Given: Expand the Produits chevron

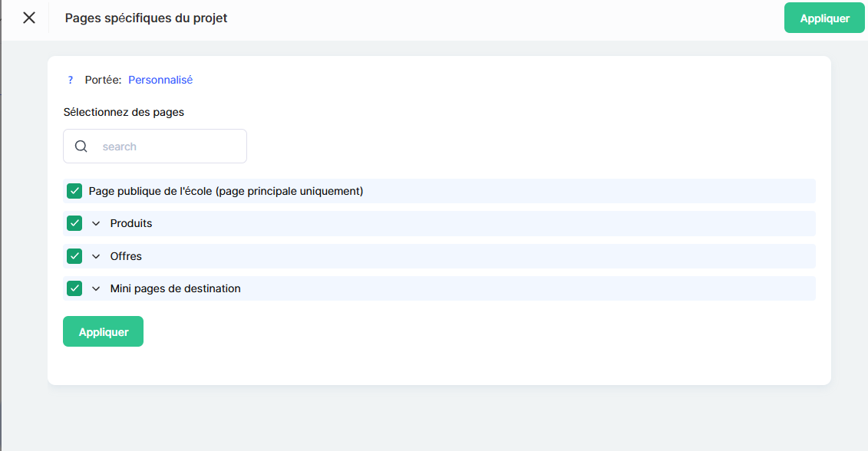Looking at the screenshot, I should (96, 224).
